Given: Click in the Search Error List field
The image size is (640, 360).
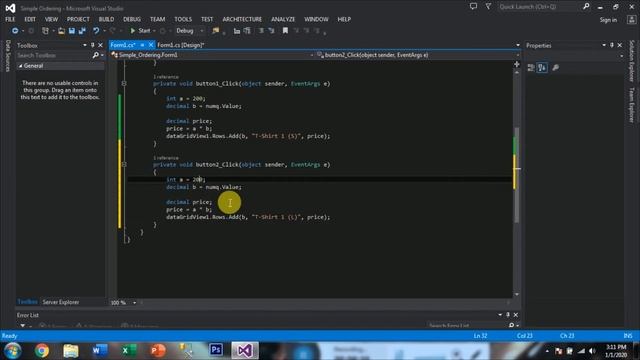Looking at the screenshot, I should point(466,326).
